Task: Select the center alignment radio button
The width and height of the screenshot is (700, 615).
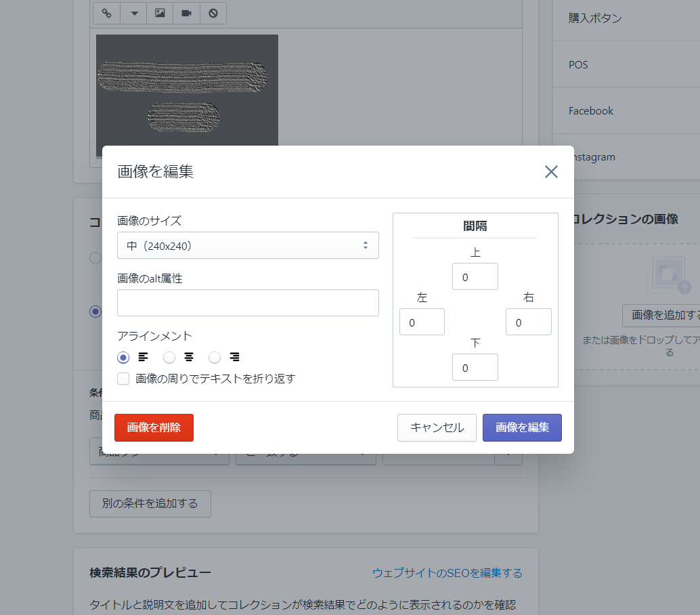Action: (x=169, y=358)
